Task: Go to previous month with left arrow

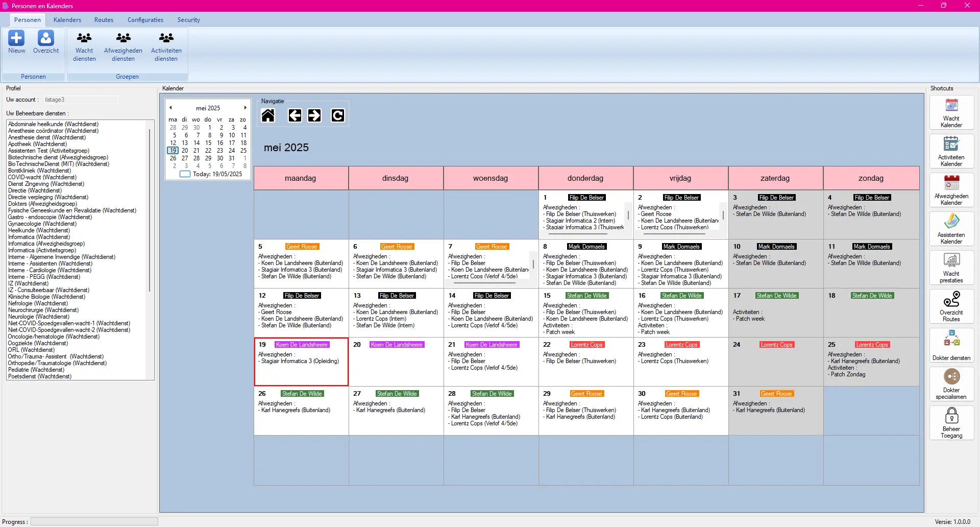Action: 295,116
